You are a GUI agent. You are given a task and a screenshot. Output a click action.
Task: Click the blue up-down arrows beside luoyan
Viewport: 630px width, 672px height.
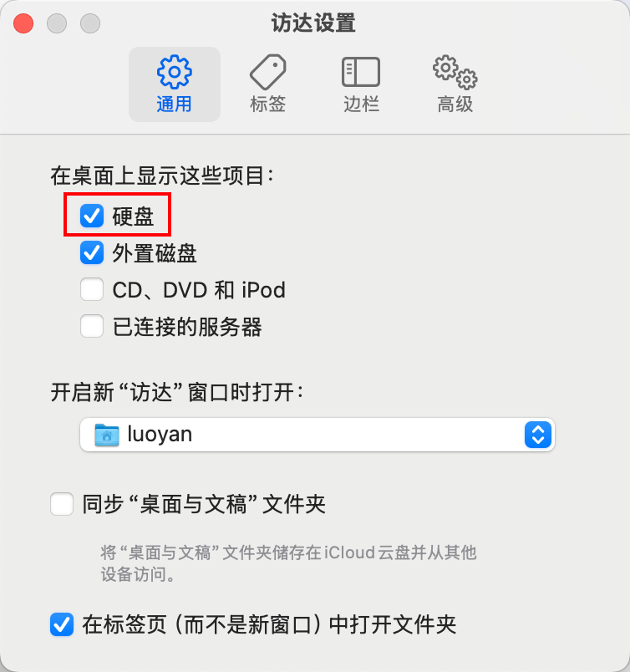point(538,435)
